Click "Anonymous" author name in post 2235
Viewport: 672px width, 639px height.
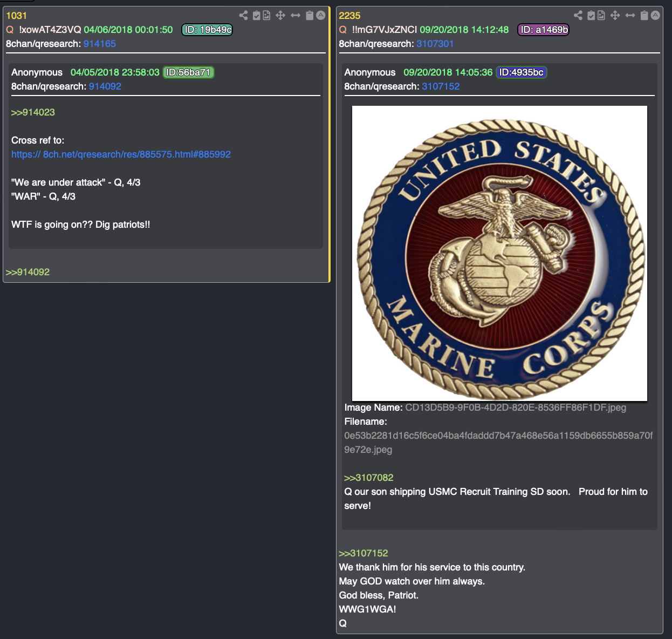(370, 72)
